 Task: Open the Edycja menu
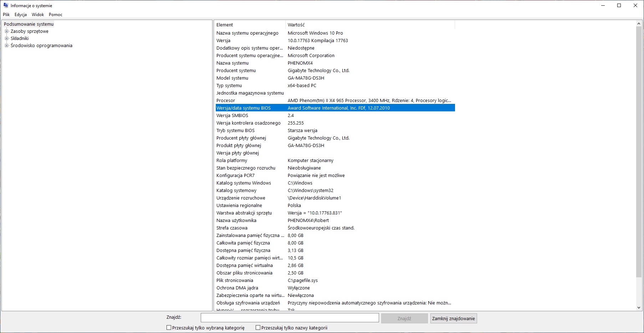21,15
